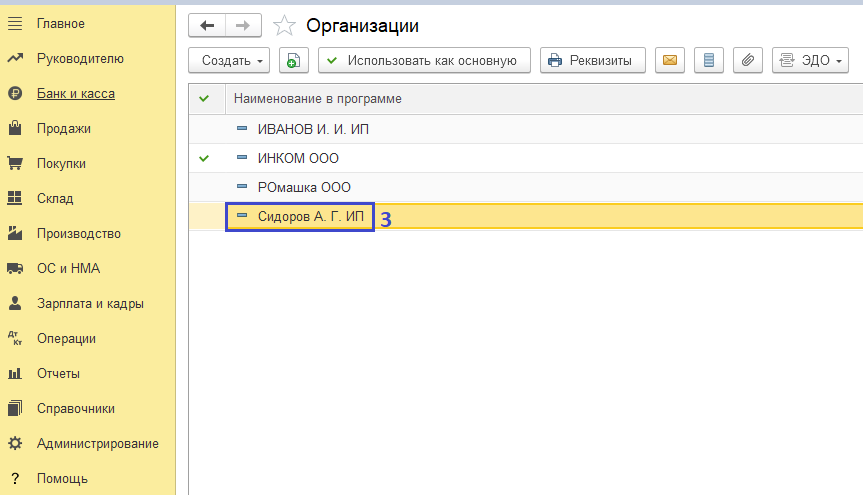Click the document list icon button
863x495 pixels.
tap(709, 61)
